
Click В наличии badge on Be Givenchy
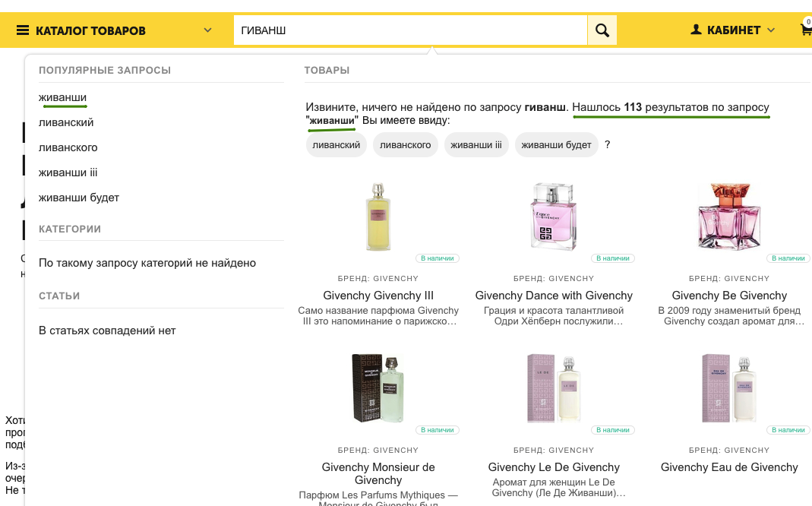pyautogui.click(x=788, y=258)
